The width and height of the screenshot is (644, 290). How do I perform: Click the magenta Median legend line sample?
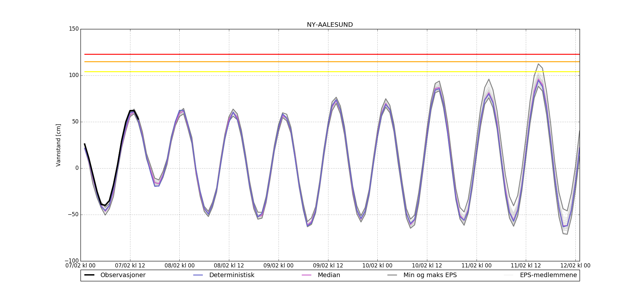pos(306,275)
